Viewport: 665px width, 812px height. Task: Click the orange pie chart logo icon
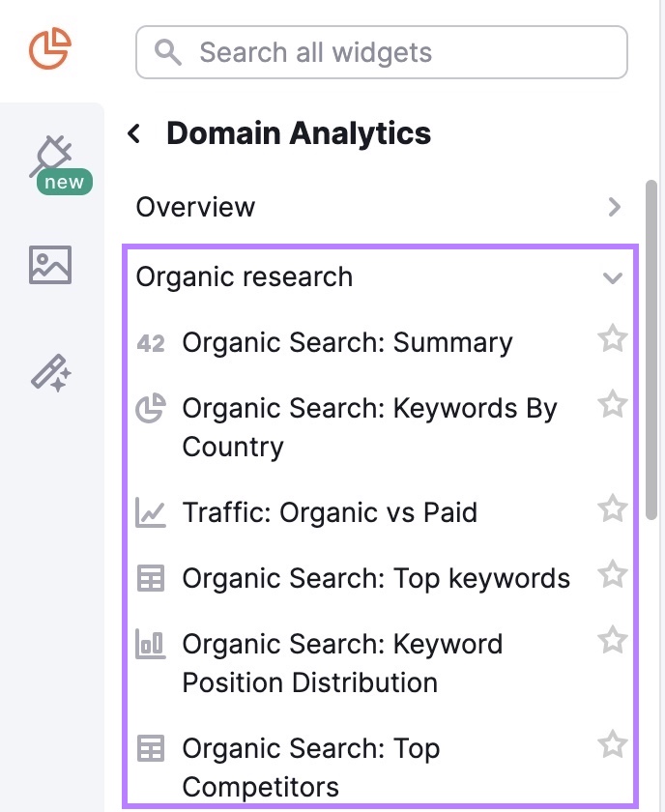[49, 48]
